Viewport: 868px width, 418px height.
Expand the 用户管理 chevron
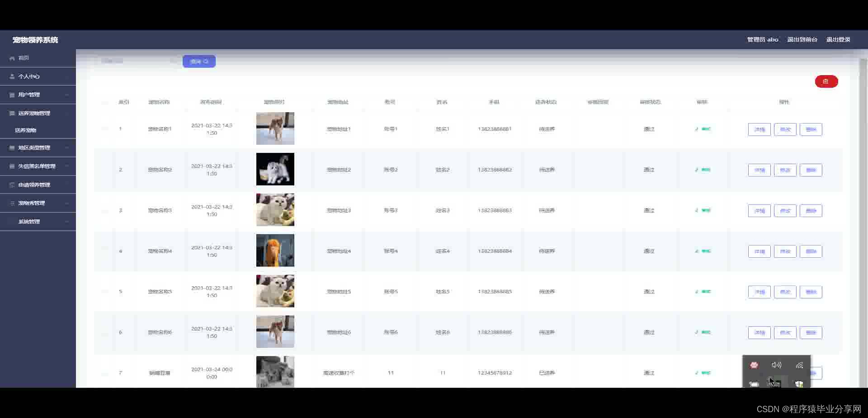click(67, 95)
